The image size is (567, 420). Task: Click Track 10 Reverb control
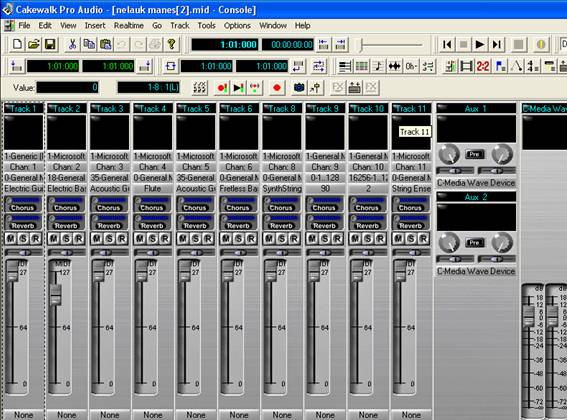pyautogui.click(x=368, y=222)
